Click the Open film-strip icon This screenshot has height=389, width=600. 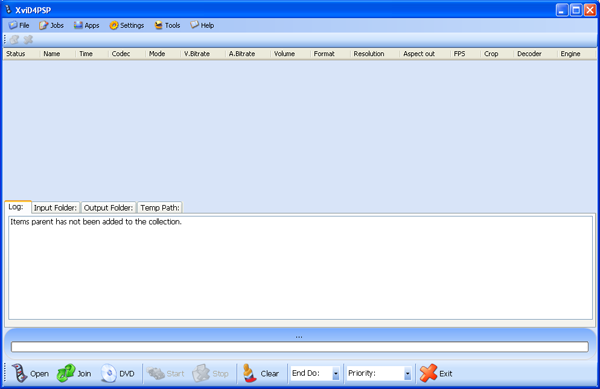[20, 373]
